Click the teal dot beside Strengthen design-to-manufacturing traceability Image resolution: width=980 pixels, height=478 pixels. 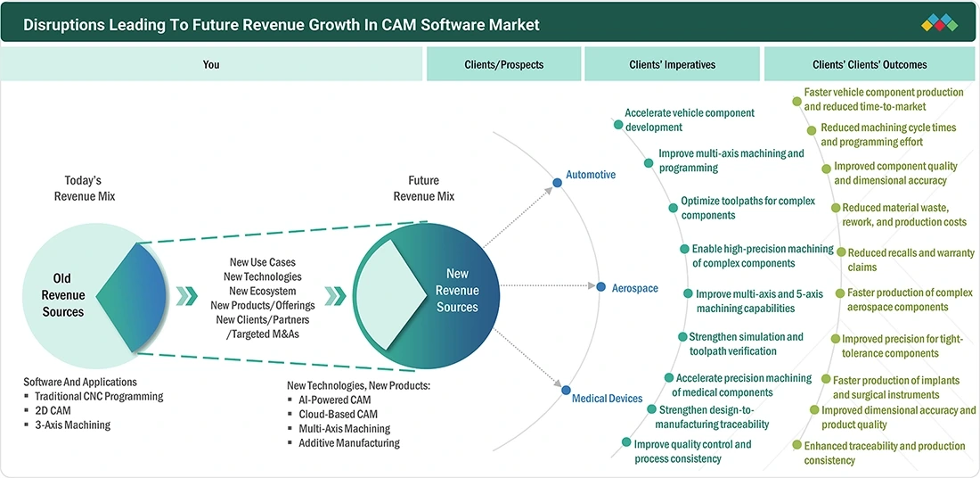(651, 410)
